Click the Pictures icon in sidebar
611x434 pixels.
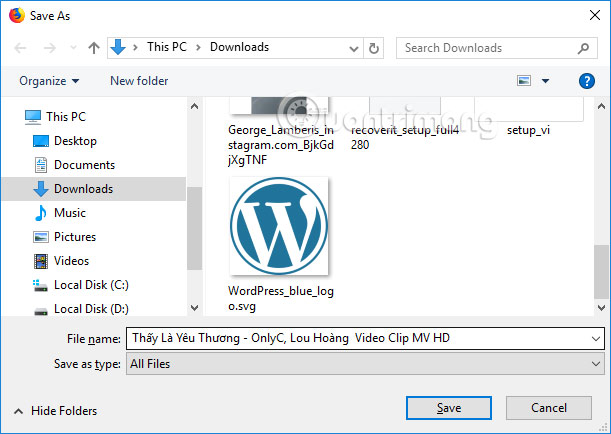pos(41,237)
